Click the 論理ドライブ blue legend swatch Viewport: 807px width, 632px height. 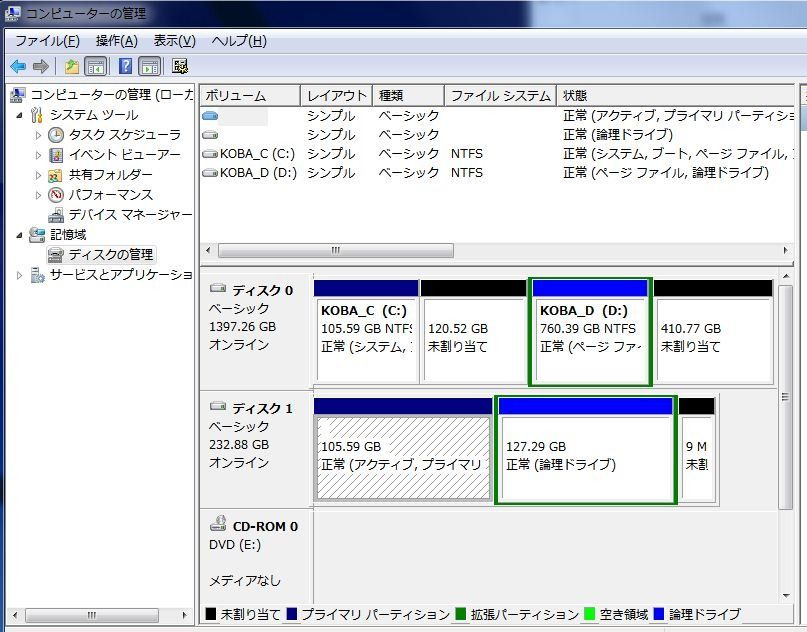pos(659,614)
